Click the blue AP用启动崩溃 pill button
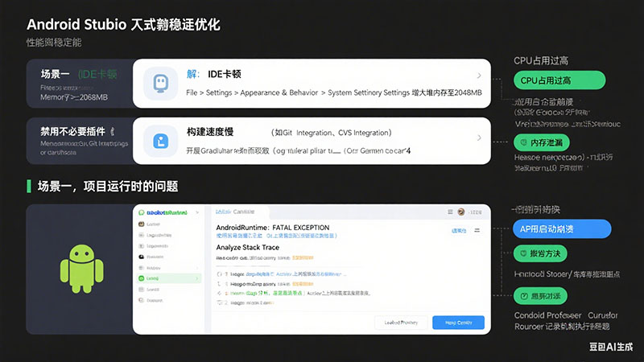This screenshot has width=644, height=362. tap(562, 229)
